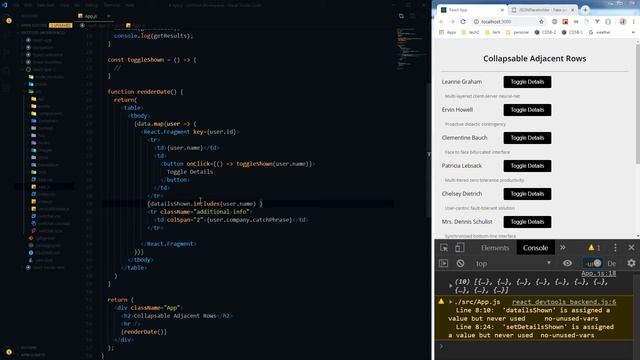Activate the DevTools inspect element picker
The width and height of the screenshot is (640, 360).
[x=444, y=248]
